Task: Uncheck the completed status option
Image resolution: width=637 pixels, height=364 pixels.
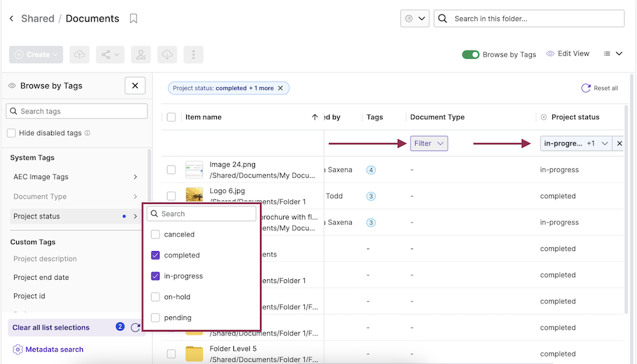Action: point(155,255)
